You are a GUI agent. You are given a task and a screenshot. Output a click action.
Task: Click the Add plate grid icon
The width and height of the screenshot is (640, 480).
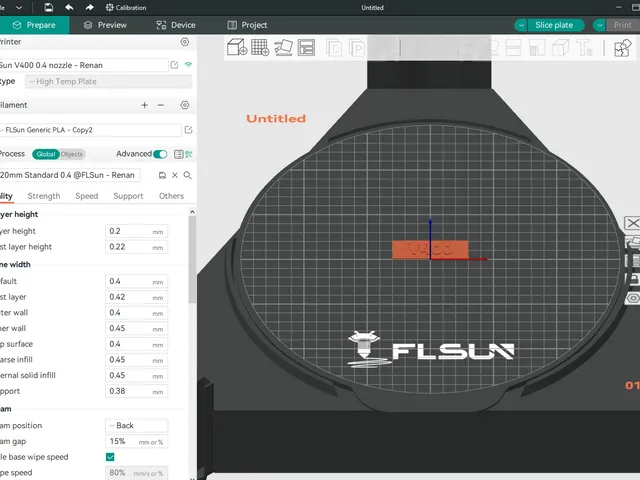[260, 47]
